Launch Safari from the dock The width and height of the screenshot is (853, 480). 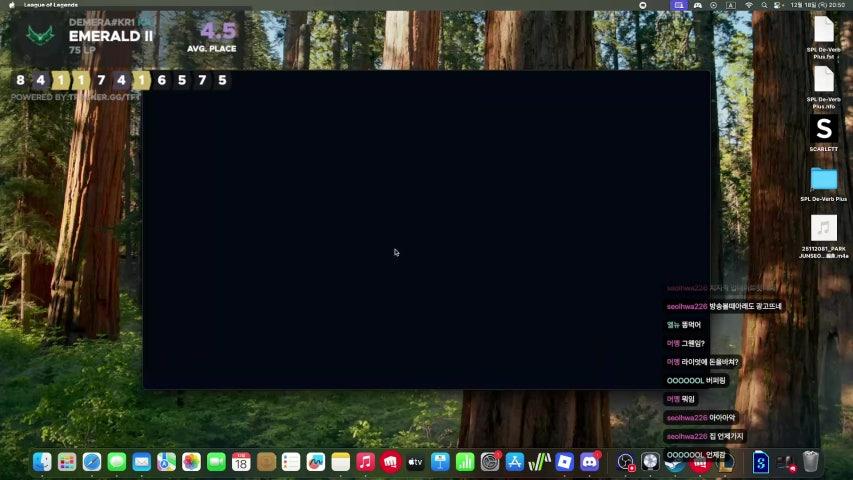pyautogui.click(x=92, y=462)
